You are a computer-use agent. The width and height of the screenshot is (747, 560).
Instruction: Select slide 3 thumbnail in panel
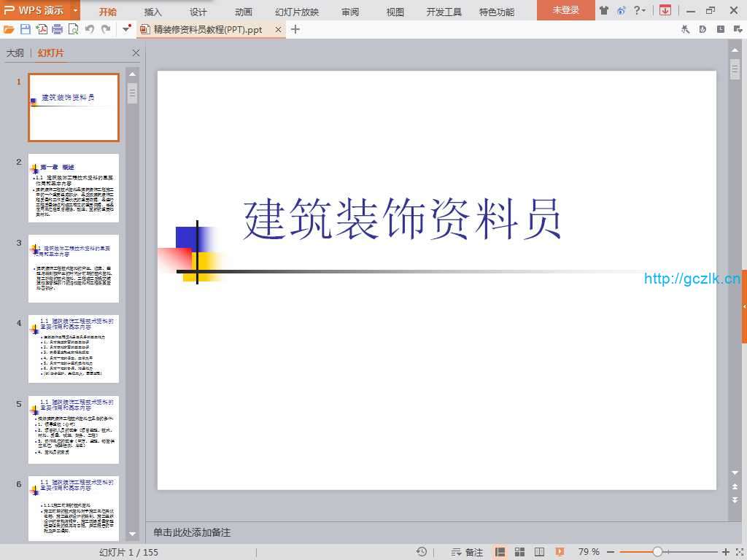click(74, 268)
